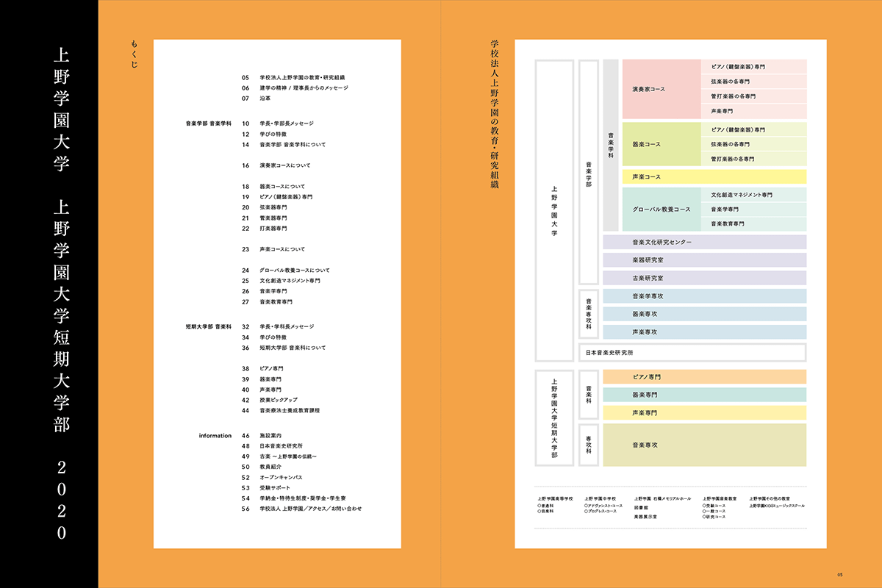The width and height of the screenshot is (882, 588).
Task: Click the "音楽学専攻" bar
Action: pyautogui.click(x=704, y=296)
